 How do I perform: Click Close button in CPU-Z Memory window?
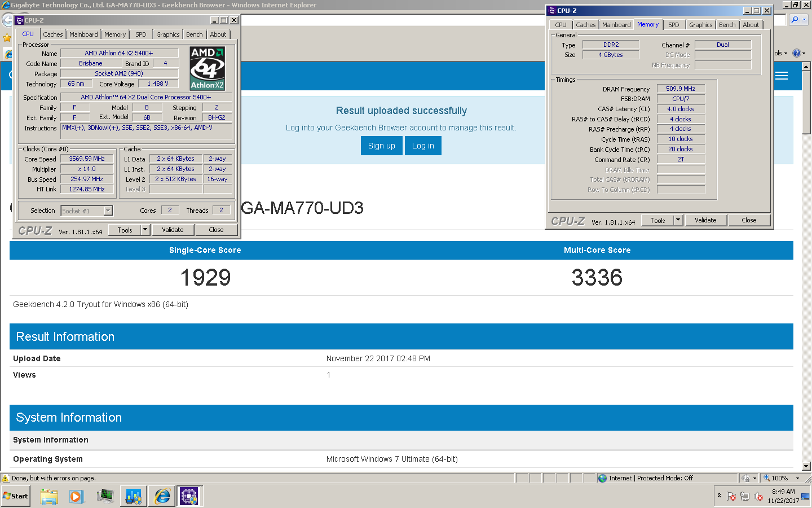pyautogui.click(x=749, y=220)
